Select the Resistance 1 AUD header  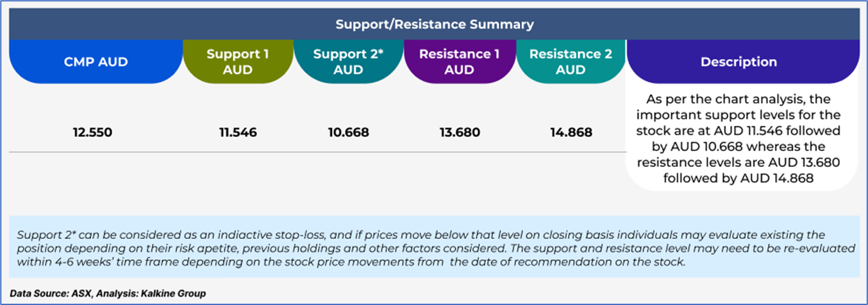(x=459, y=62)
